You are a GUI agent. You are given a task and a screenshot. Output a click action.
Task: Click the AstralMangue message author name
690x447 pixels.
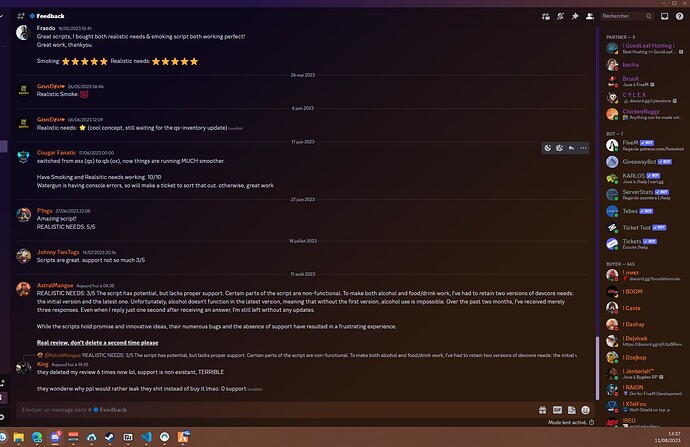point(55,286)
